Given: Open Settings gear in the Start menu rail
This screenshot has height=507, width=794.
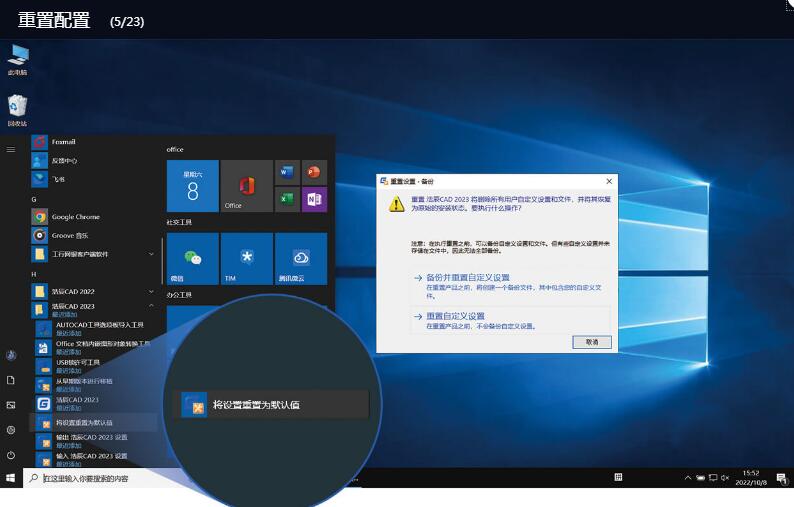Looking at the screenshot, I should [x=11, y=430].
